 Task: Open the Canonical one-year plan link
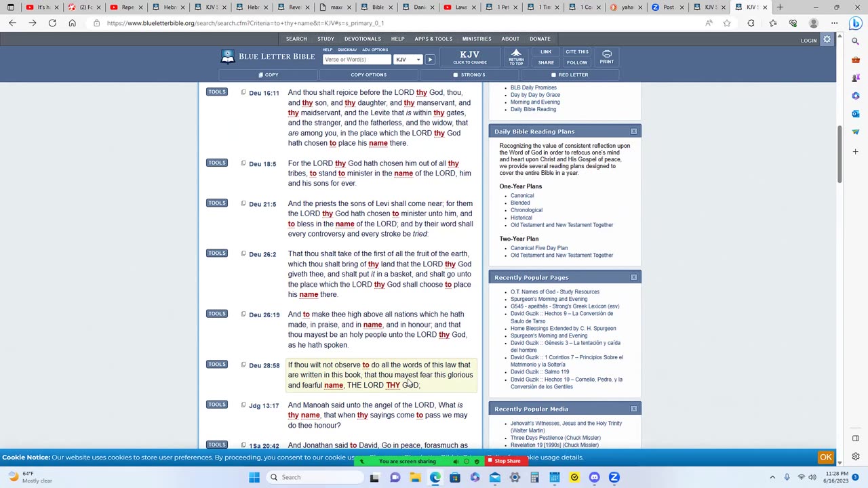pyautogui.click(x=522, y=195)
